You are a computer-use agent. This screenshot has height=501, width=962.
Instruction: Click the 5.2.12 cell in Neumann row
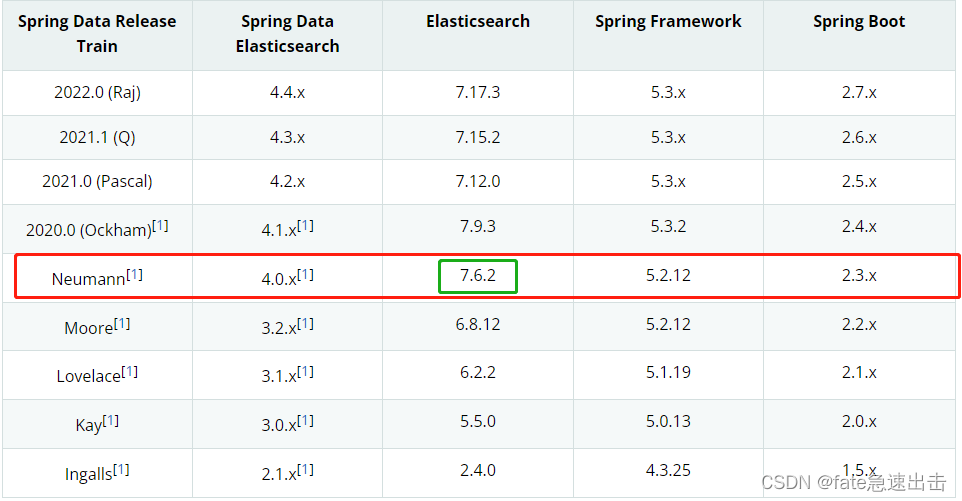tap(668, 275)
